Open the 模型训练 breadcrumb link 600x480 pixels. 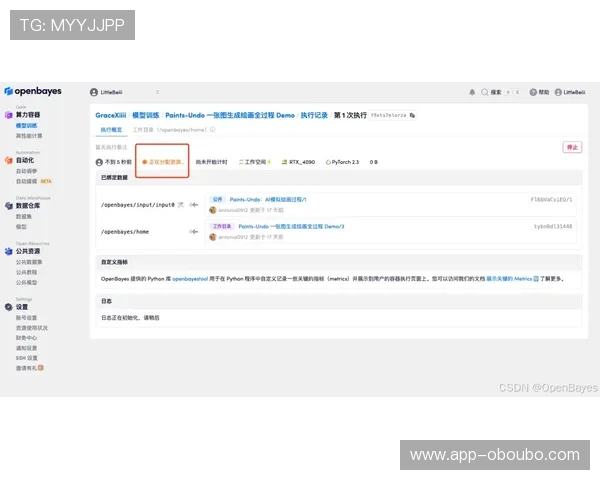[x=145, y=115]
